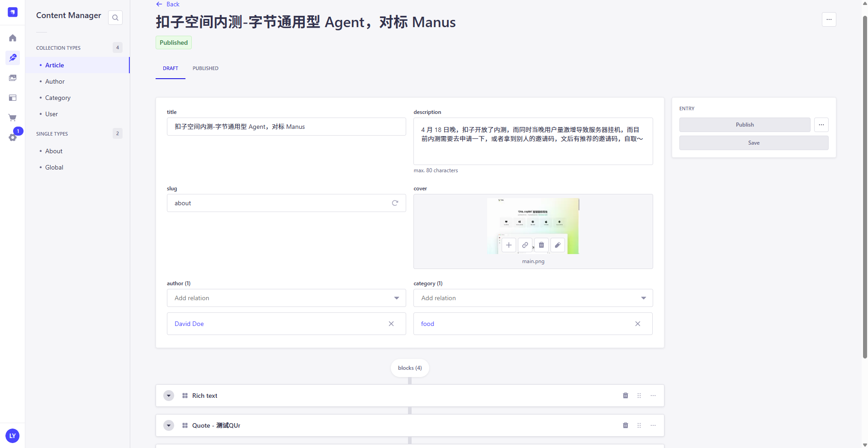Image resolution: width=868 pixels, height=448 pixels.
Task: Open Content-Type Builder layout icon
Action: (13, 98)
